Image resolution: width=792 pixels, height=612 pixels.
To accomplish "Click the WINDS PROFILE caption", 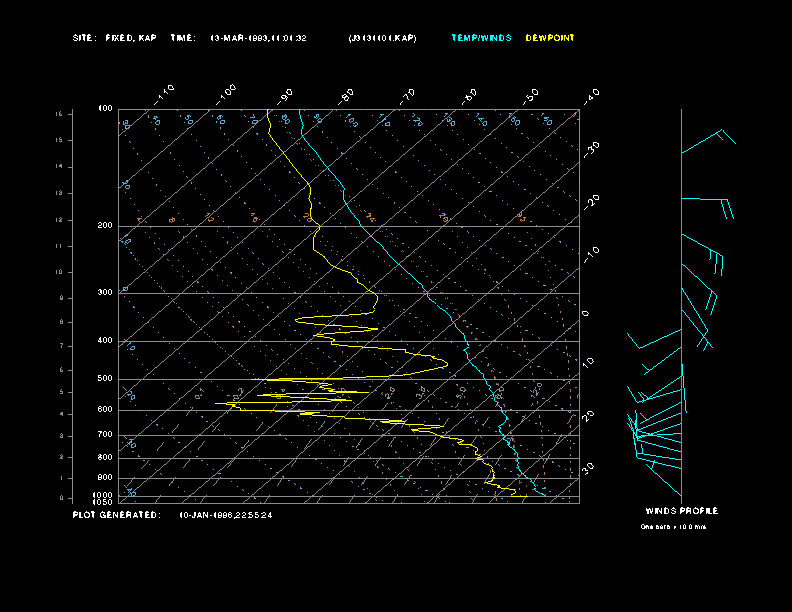I will 681,511.
